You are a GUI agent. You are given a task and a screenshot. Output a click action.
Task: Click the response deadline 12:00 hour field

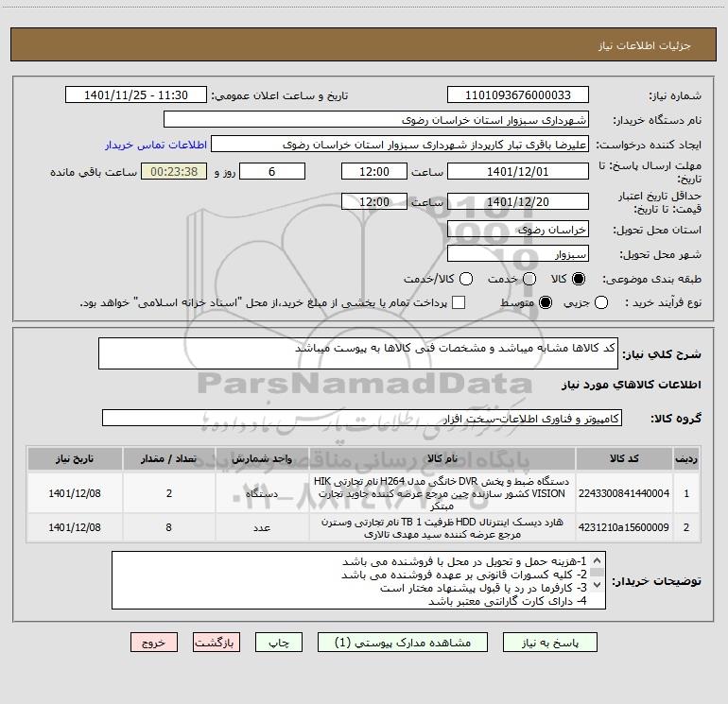click(374, 171)
